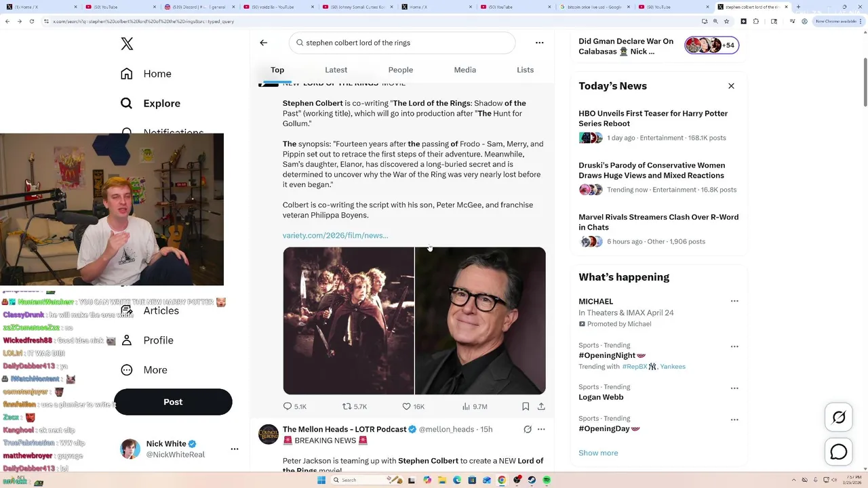Bookmark page with the star icon

726,21
